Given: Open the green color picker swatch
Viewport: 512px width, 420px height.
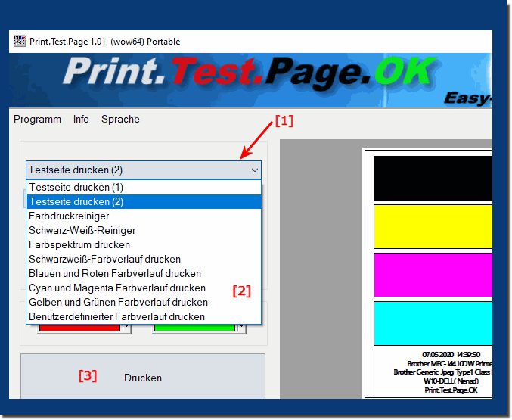Looking at the screenshot, I should [x=194, y=328].
